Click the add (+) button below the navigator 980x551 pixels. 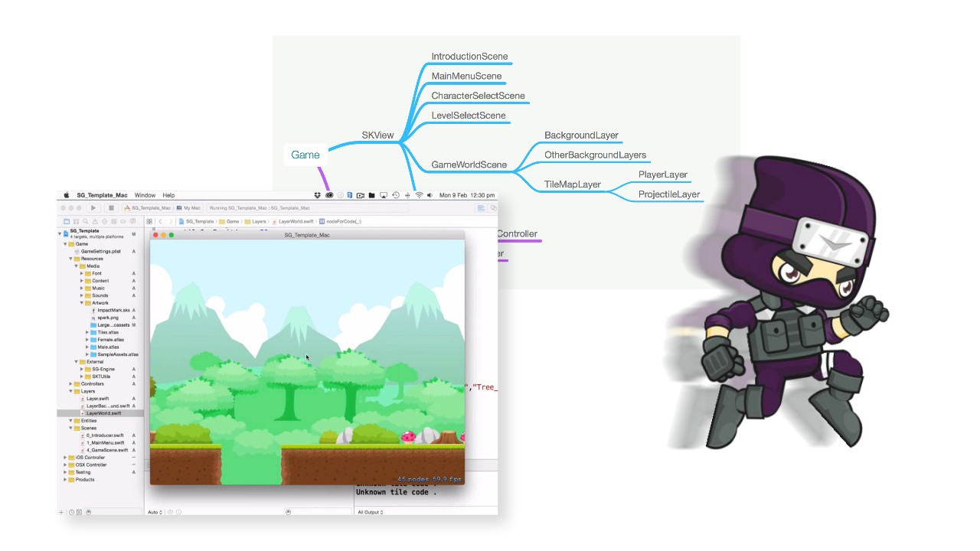(x=61, y=512)
